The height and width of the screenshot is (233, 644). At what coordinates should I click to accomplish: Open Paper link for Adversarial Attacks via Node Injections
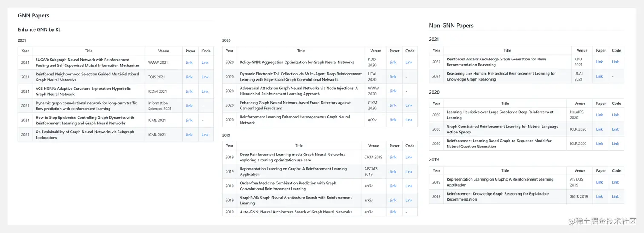coord(393,91)
